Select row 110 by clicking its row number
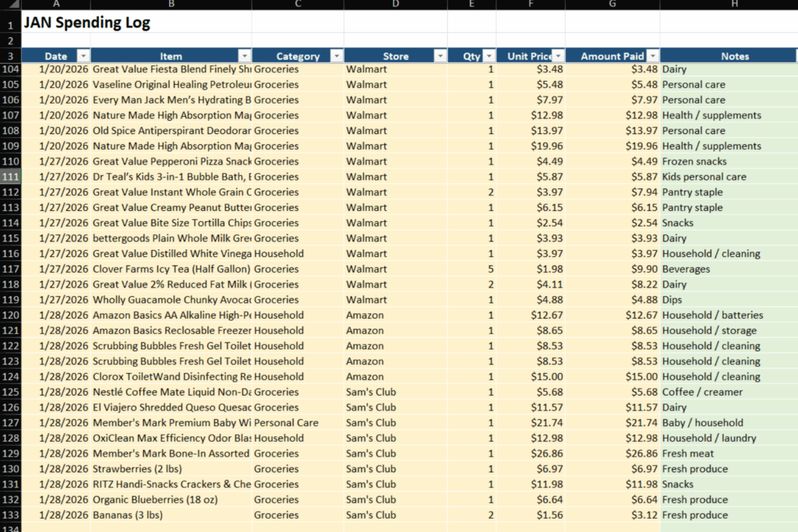798x532 pixels. 12,161
